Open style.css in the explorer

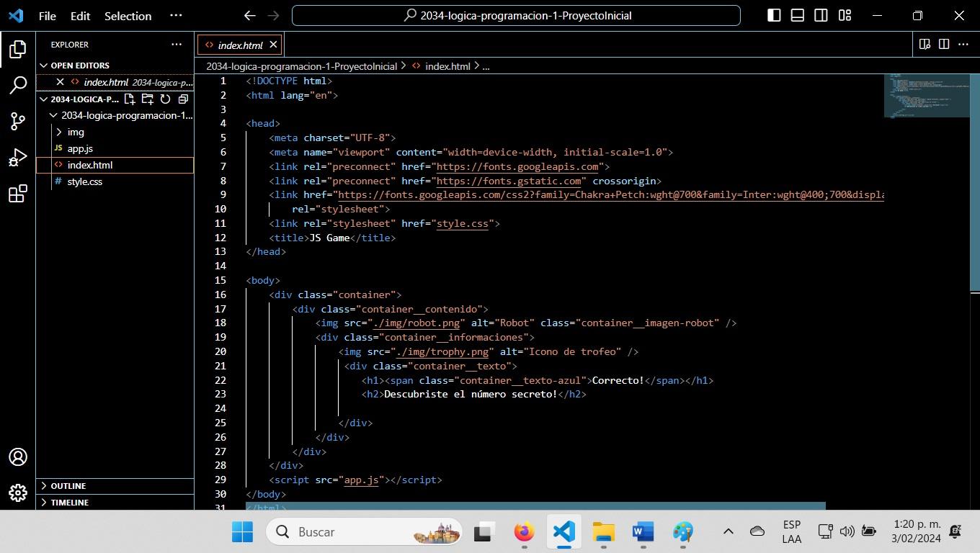pyautogui.click(x=115, y=181)
